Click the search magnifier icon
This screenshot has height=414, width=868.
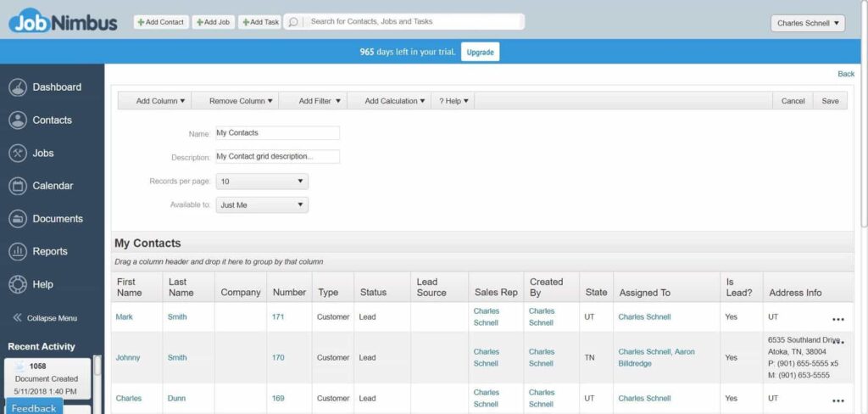(292, 21)
